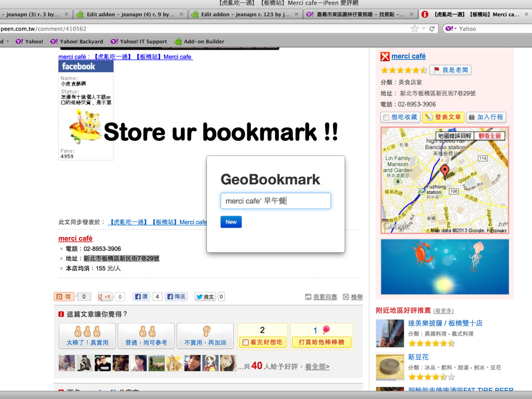The height and width of the screenshot is (399, 532).
Task: Switch to the 'Edit addon – jeanapn r. 123' tab
Action: pyautogui.click(x=245, y=14)
